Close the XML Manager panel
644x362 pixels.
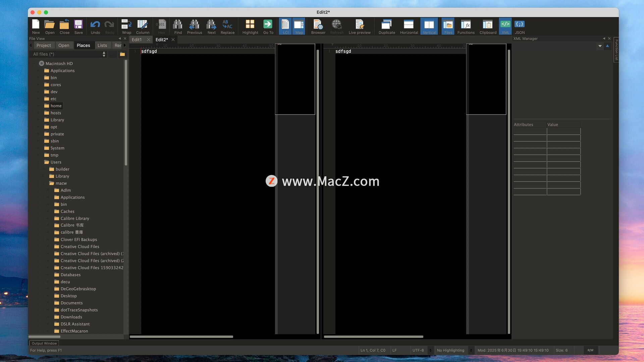tap(609, 39)
